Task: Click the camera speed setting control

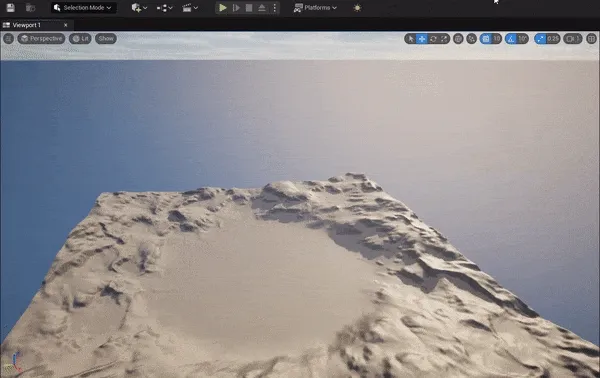Action: 572,39
